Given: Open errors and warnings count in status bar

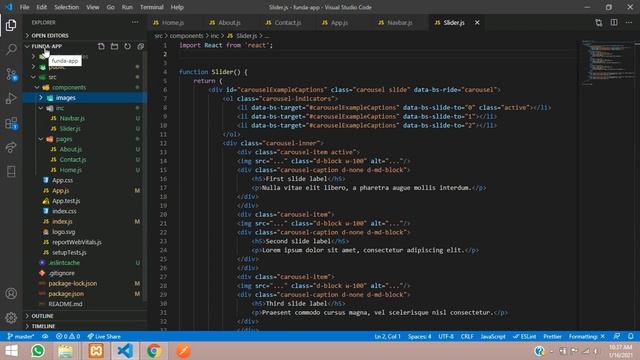Looking at the screenshot, I should (x=68, y=336).
